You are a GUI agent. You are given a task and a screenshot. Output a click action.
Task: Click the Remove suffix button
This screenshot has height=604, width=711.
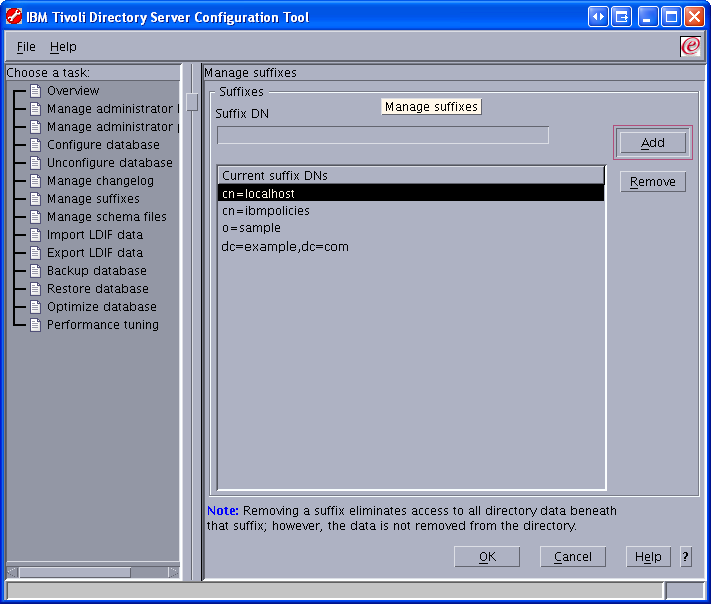pos(653,182)
